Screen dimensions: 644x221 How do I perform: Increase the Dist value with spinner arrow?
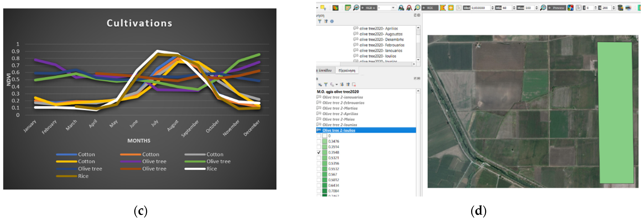(492, 7)
